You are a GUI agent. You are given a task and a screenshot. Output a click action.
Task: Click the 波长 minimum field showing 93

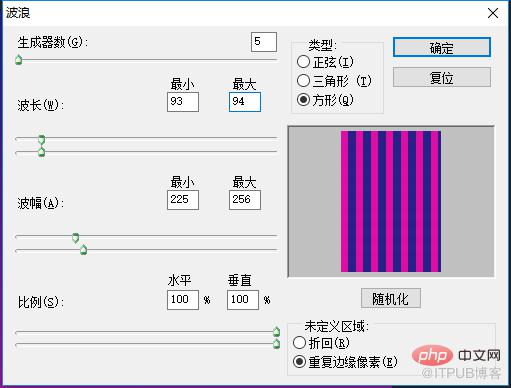point(183,102)
